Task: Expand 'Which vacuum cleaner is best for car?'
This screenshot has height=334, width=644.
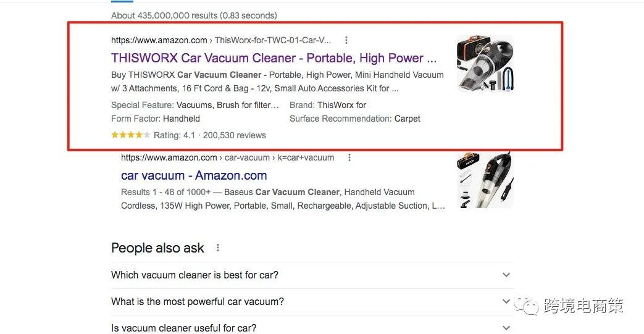Action: pyautogui.click(x=312, y=275)
